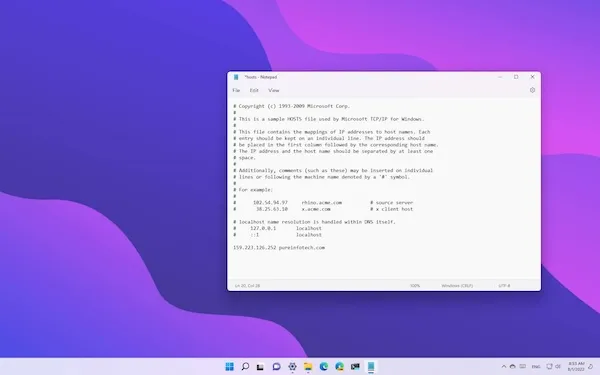Click the '# x client host' comment
The height and width of the screenshot is (375, 600).
click(391, 209)
